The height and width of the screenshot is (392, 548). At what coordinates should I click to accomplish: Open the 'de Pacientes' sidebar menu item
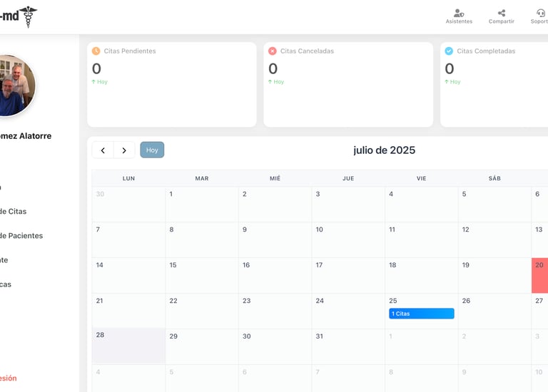(x=21, y=236)
